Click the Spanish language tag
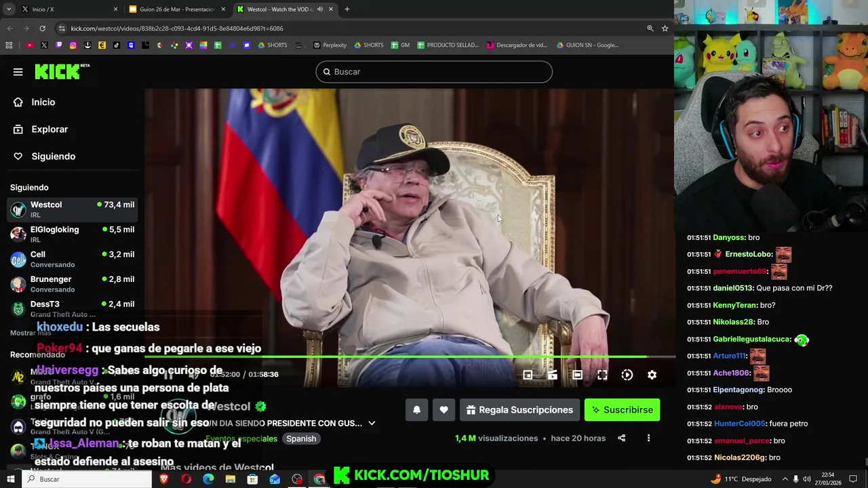The height and width of the screenshot is (488, 868). [x=301, y=439]
